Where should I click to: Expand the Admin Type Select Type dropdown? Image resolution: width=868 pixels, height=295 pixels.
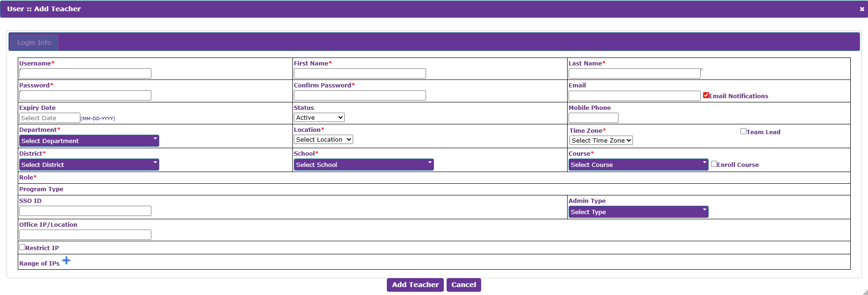click(639, 212)
